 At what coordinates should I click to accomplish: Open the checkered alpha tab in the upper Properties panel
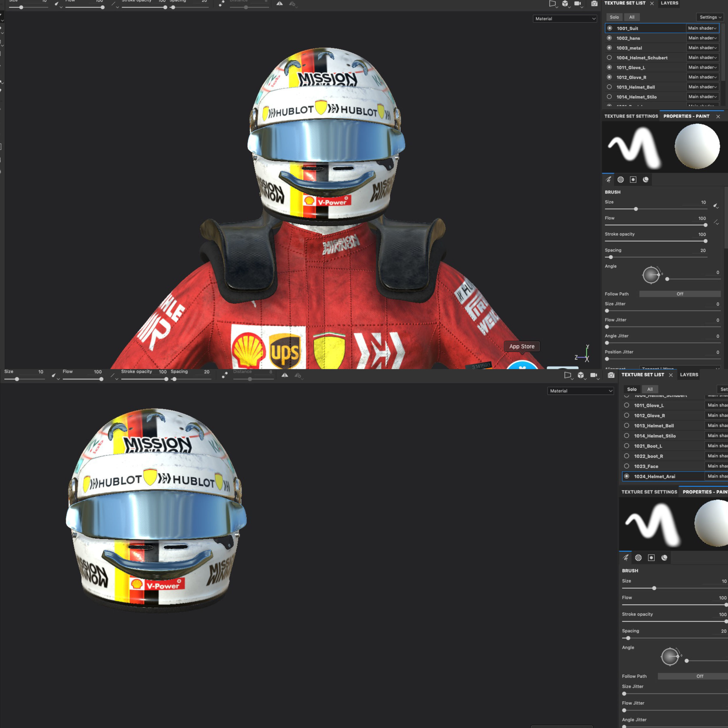[x=621, y=180]
